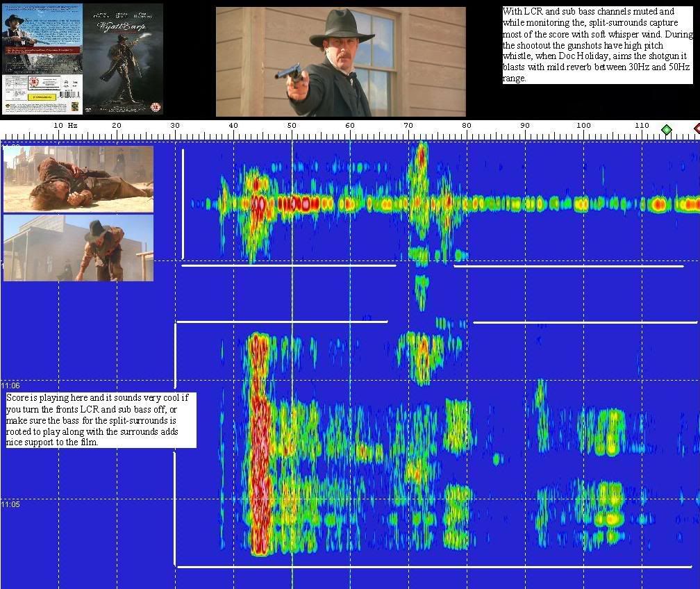Select the 70 mark on the frequency ruler
The image size is (700, 589).
408,126
